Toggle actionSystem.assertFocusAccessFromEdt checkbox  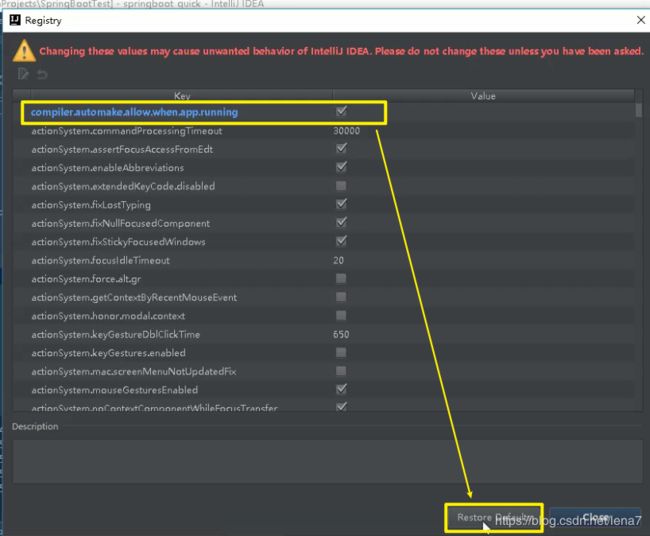tap(342, 148)
